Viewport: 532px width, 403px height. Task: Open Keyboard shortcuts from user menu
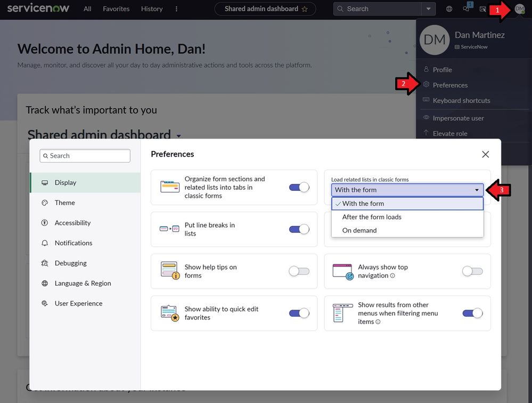461,100
